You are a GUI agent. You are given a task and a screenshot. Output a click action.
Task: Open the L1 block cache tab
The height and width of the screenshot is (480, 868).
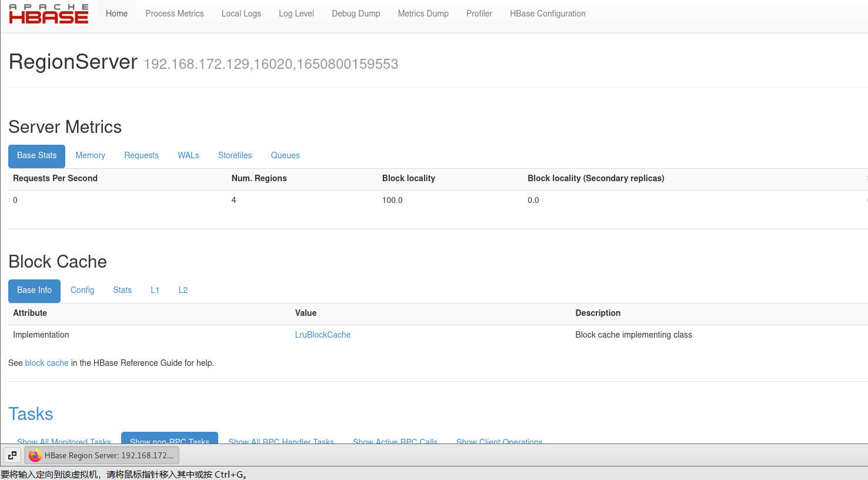[155, 291]
